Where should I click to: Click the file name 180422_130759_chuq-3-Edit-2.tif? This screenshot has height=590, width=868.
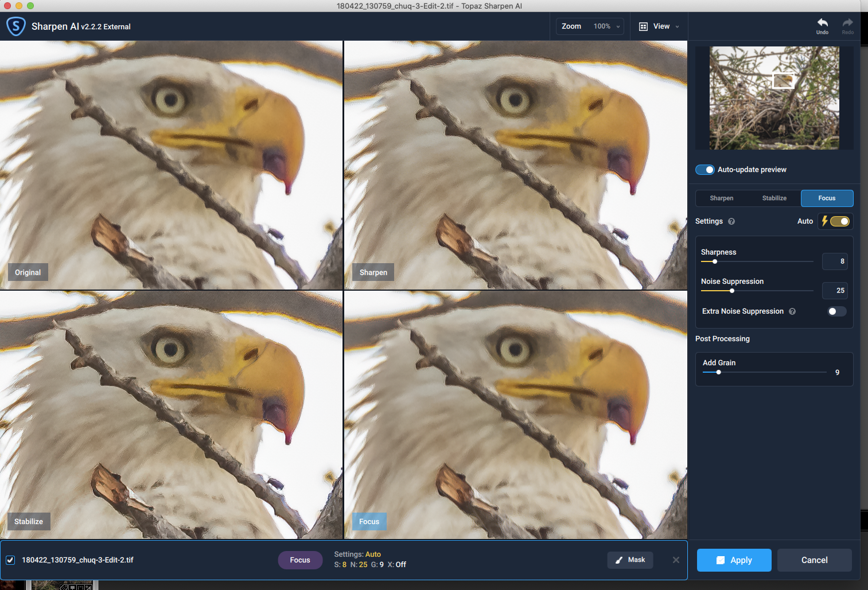click(77, 560)
